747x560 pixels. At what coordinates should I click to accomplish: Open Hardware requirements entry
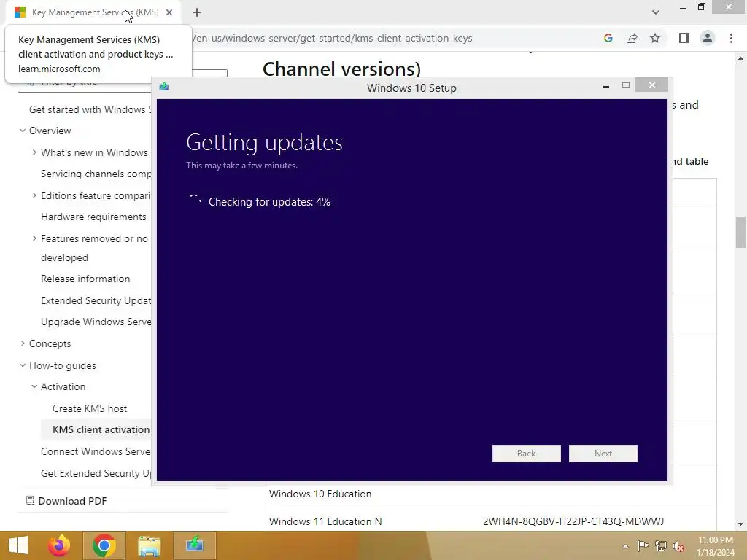(93, 217)
